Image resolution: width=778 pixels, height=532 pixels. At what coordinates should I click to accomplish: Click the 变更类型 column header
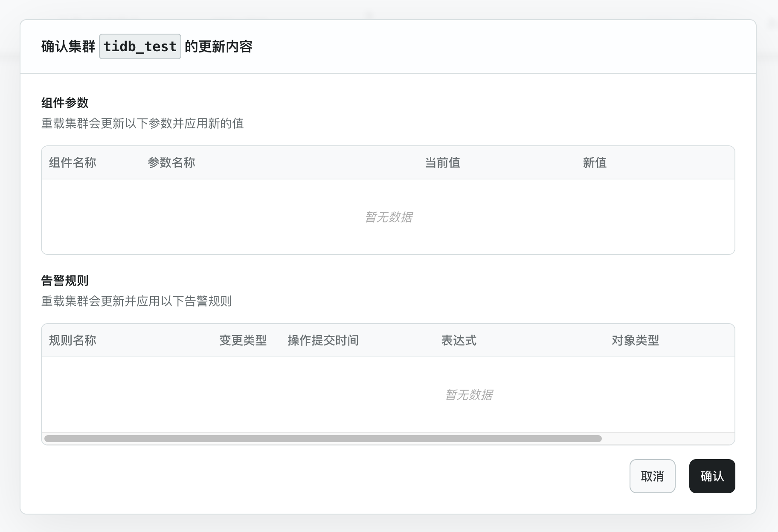click(243, 341)
